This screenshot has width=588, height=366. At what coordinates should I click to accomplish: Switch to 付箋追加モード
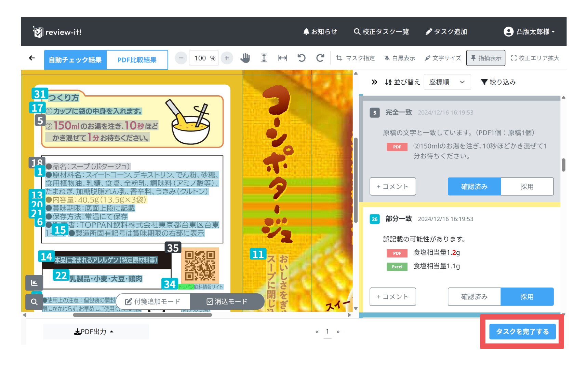[x=153, y=302]
